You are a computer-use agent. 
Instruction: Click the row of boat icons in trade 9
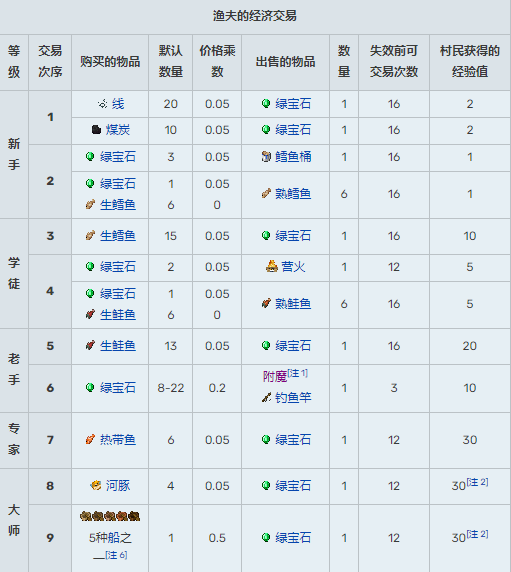pos(110,516)
